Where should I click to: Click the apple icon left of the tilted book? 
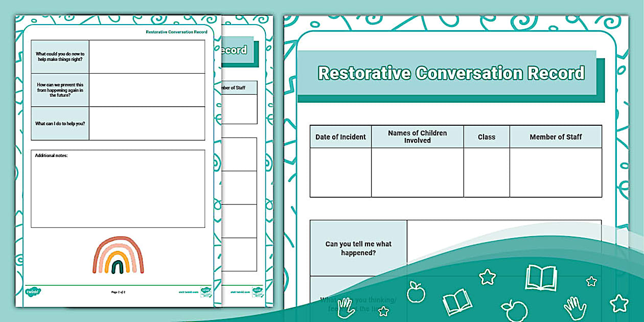416,292
